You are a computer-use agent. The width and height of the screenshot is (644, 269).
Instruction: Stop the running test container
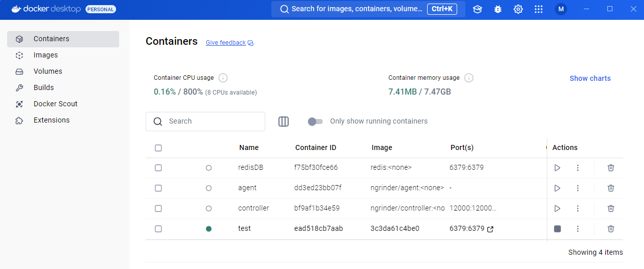point(557,229)
